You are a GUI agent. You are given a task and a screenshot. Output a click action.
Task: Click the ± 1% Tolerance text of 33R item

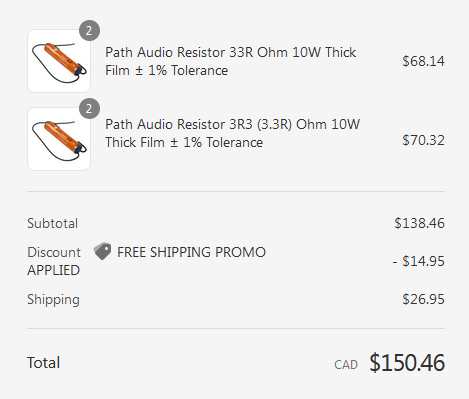(x=182, y=71)
